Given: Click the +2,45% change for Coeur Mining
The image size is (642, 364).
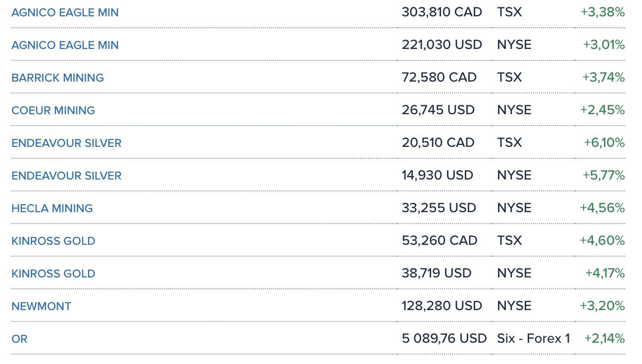Looking at the screenshot, I should [x=602, y=110].
